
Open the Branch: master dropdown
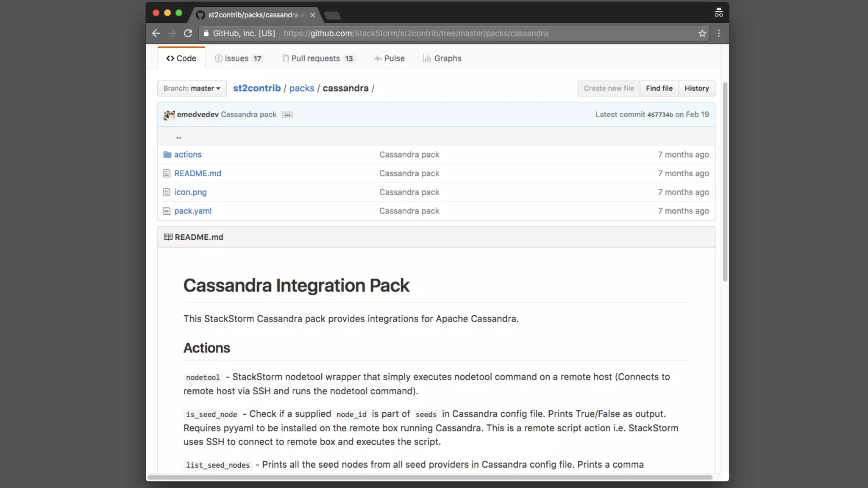click(192, 88)
